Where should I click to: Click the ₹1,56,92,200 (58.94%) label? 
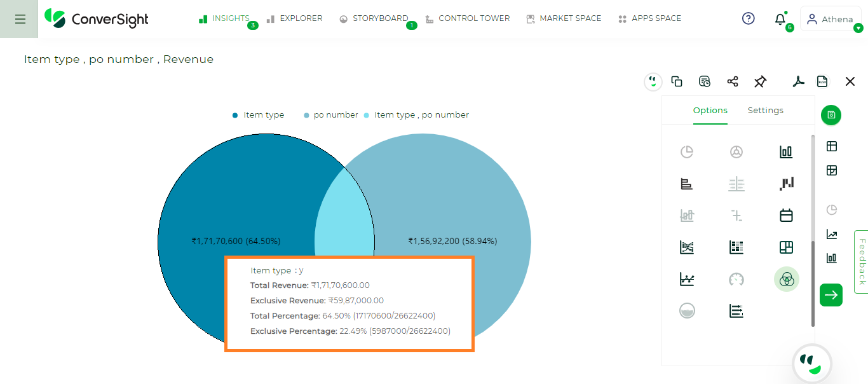point(452,241)
